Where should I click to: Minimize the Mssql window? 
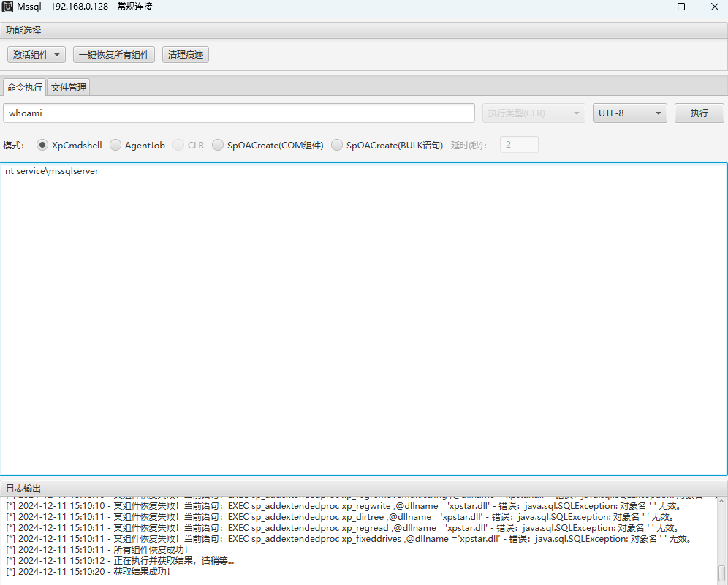pyautogui.click(x=648, y=7)
